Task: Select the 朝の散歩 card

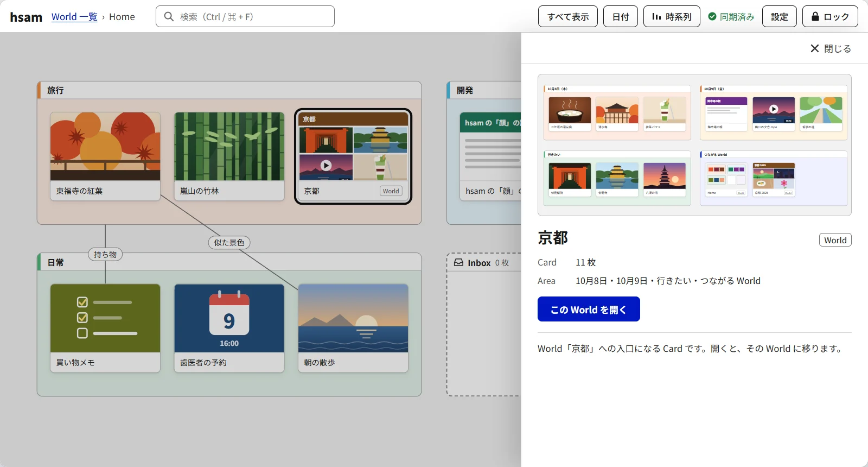Action: point(353,328)
